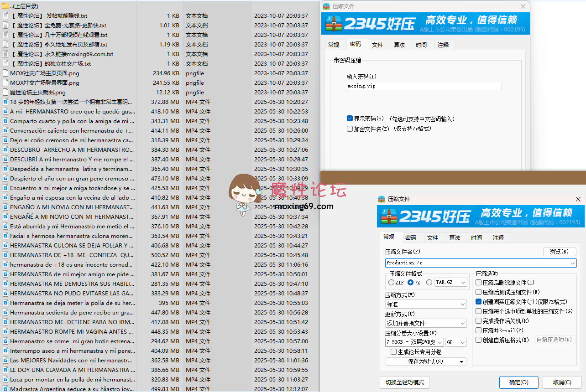Viewport: 586px width, 392px height.
Task: Click the icon beside 全免费-无套路-更新快.txt
Action: click(x=5, y=26)
